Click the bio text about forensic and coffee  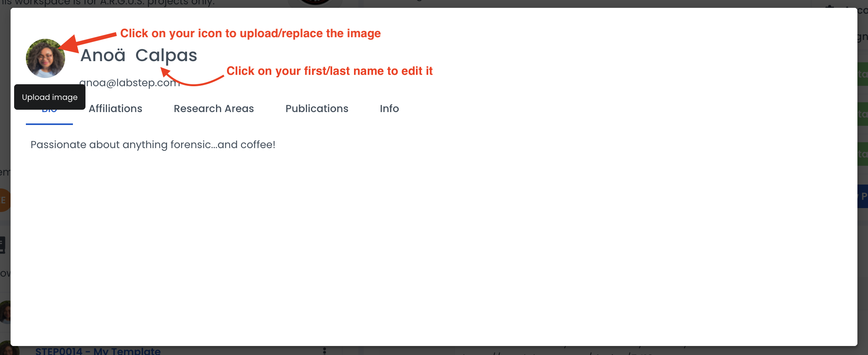click(x=153, y=145)
